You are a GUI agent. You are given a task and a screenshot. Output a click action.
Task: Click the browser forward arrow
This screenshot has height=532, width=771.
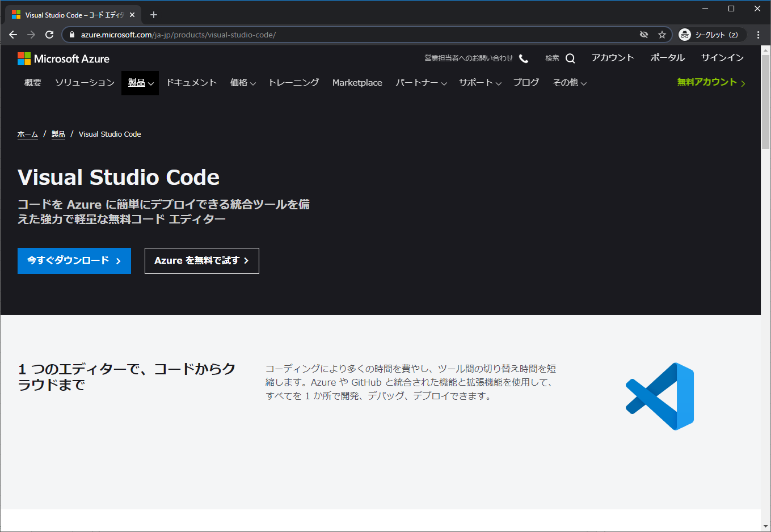coord(31,35)
